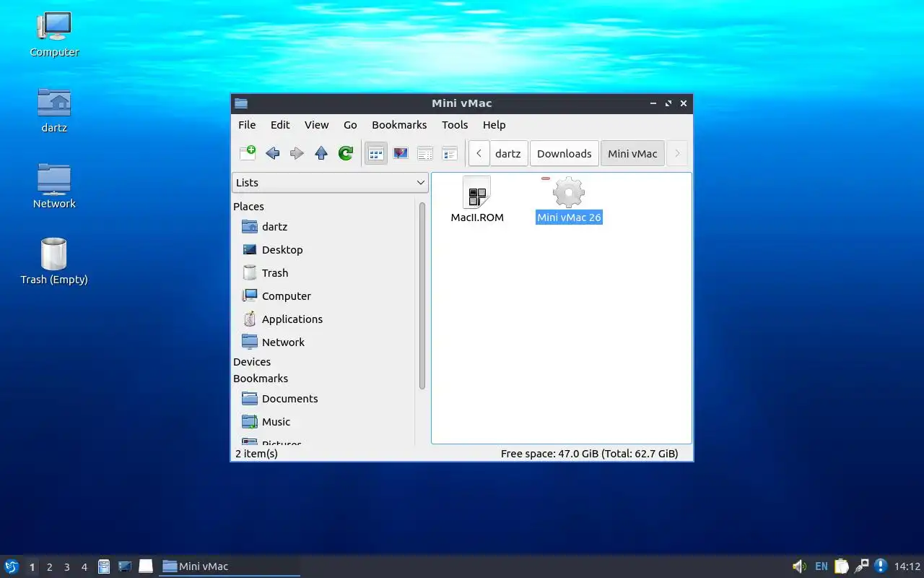Switch to icon view mode
924x578 pixels.
click(376, 153)
